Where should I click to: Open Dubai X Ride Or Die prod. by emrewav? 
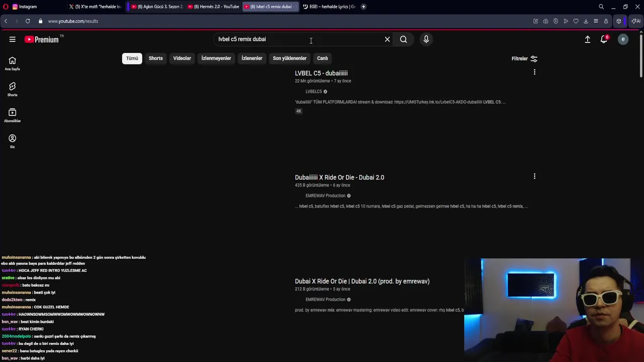(362, 281)
